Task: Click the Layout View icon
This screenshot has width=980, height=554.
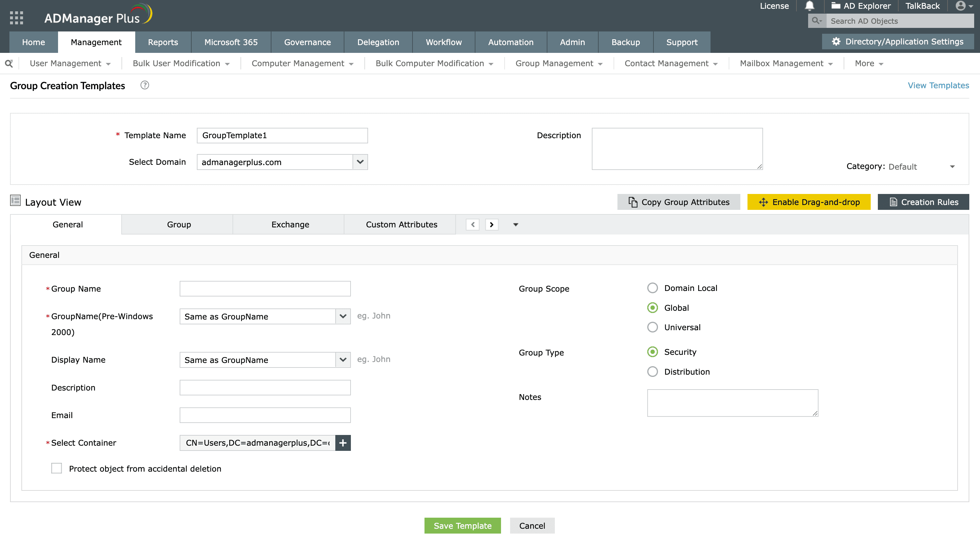Action: (x=15, y=200)
